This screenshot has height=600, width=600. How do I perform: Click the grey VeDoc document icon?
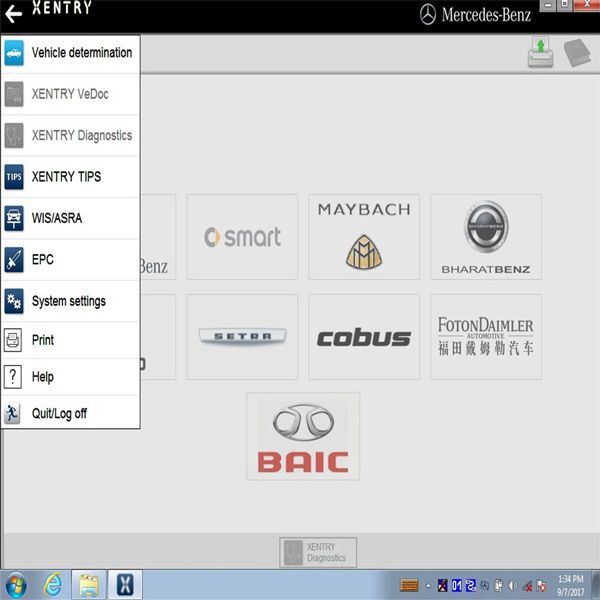[x=14, y=94]
